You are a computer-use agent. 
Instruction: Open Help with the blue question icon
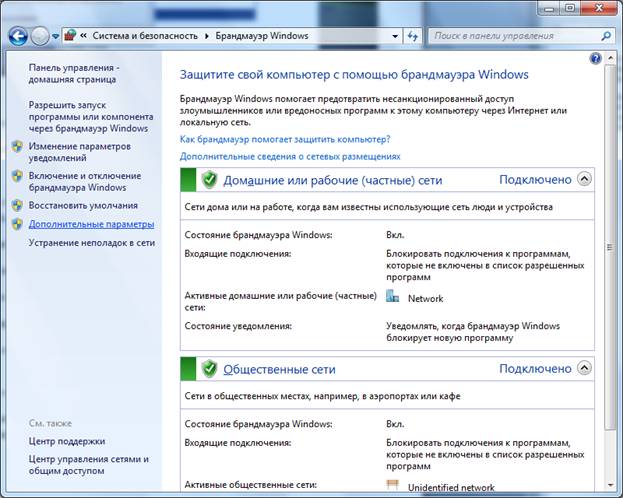(x=596, y=59)
